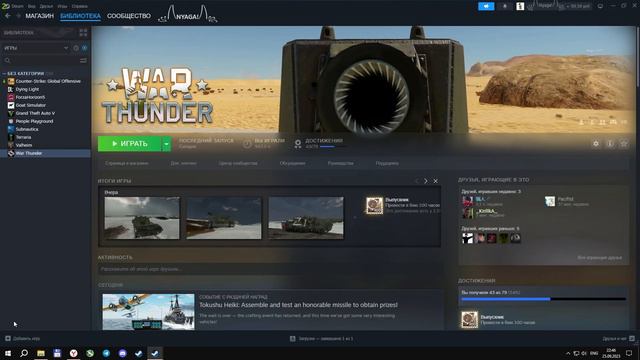Click the Yandex browser taskbar icon
Screen dimensions: 640x360
click(x=73, y=353)
